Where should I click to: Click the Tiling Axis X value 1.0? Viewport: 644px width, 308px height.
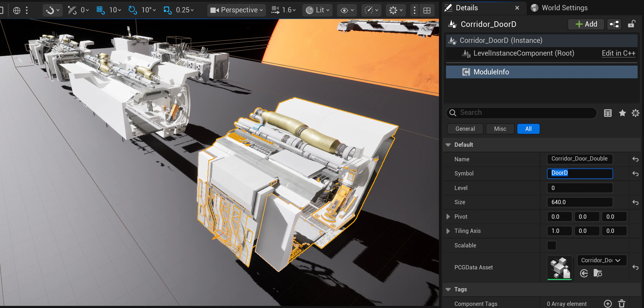(x=560, y=231)
